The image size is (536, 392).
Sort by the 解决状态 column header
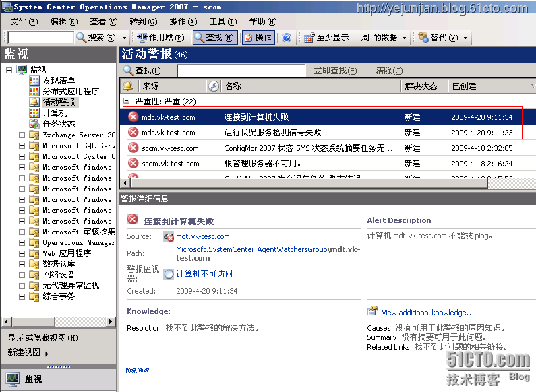(424, 86)
